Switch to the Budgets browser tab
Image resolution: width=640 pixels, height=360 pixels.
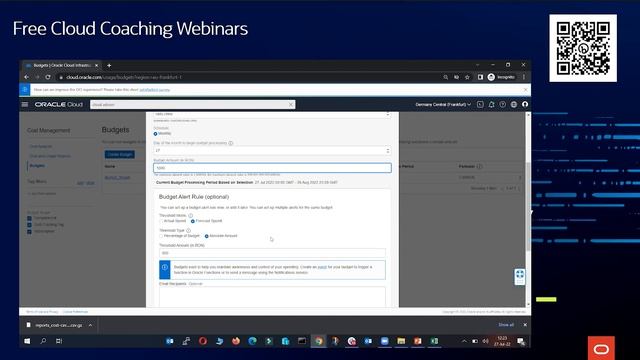tap(62, 65)
